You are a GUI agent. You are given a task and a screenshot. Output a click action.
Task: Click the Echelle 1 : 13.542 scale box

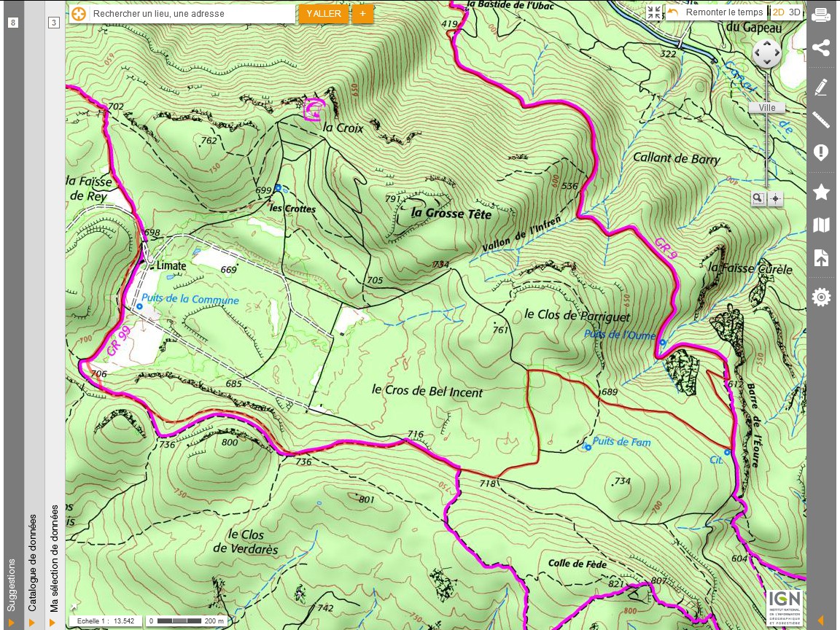click(x=106, y=621)
